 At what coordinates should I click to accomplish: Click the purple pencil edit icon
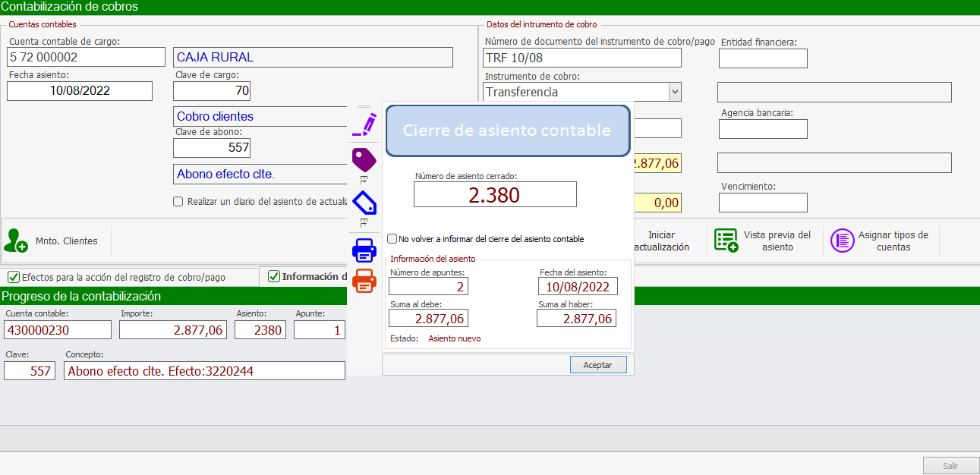365,124
